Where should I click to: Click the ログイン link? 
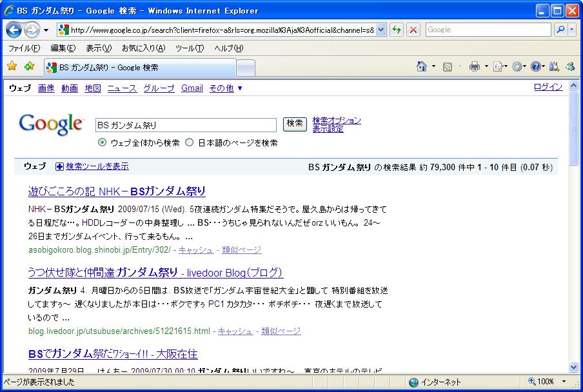coord(548,87)
